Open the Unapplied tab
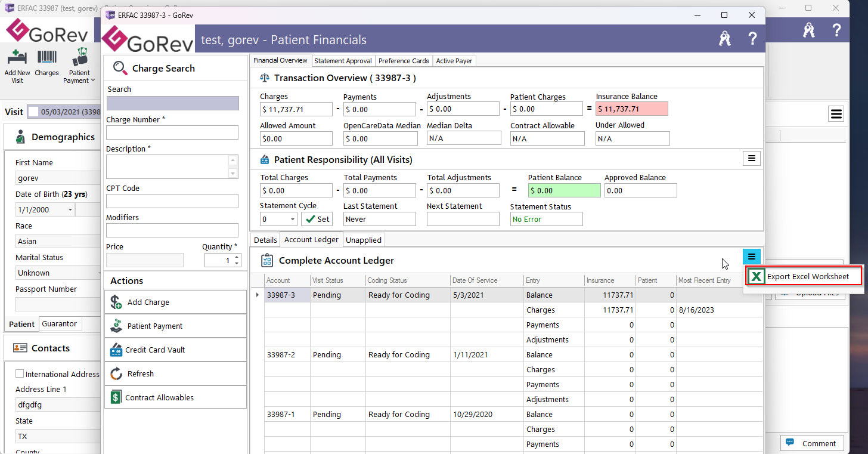Image resolution: width=868 pixels, height=454 pixels. (363, 240)
